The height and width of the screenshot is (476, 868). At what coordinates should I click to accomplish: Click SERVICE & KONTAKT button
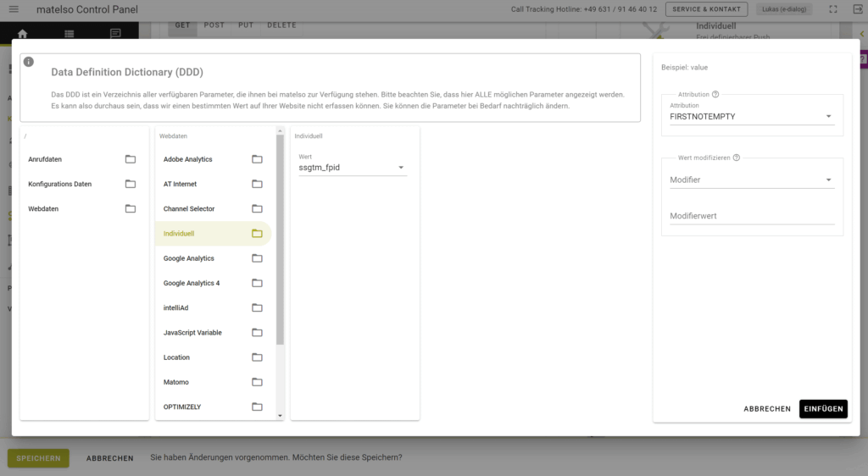click(x=706, y=9)
